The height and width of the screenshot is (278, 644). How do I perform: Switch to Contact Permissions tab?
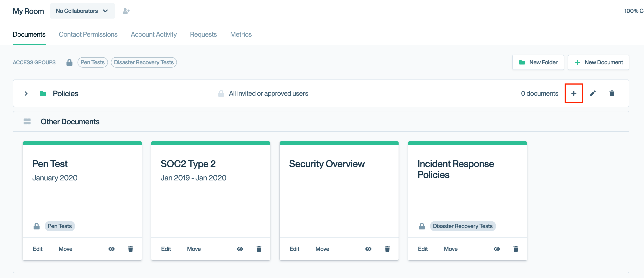point(88,34)
